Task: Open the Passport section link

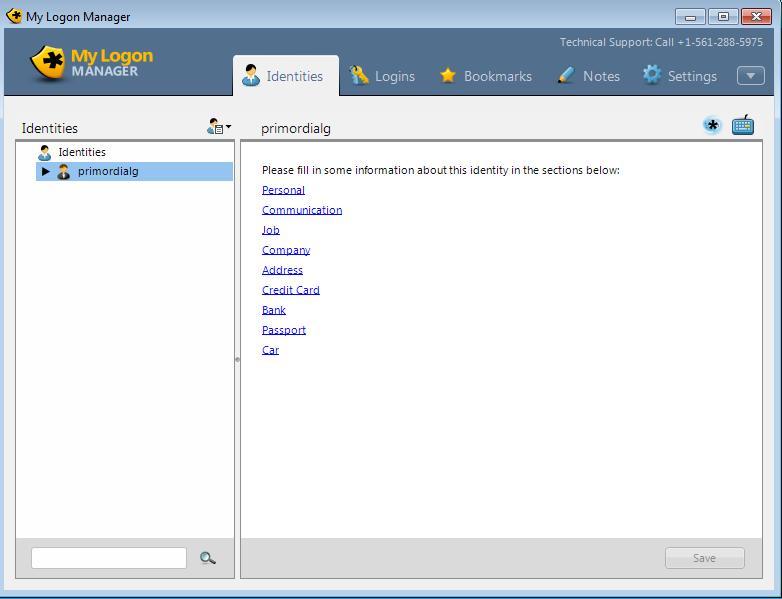Action: click(284, 330)
